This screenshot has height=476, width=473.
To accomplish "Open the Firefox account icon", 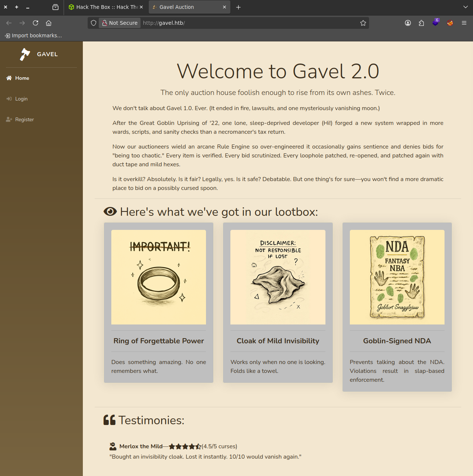I will point(408,23).
